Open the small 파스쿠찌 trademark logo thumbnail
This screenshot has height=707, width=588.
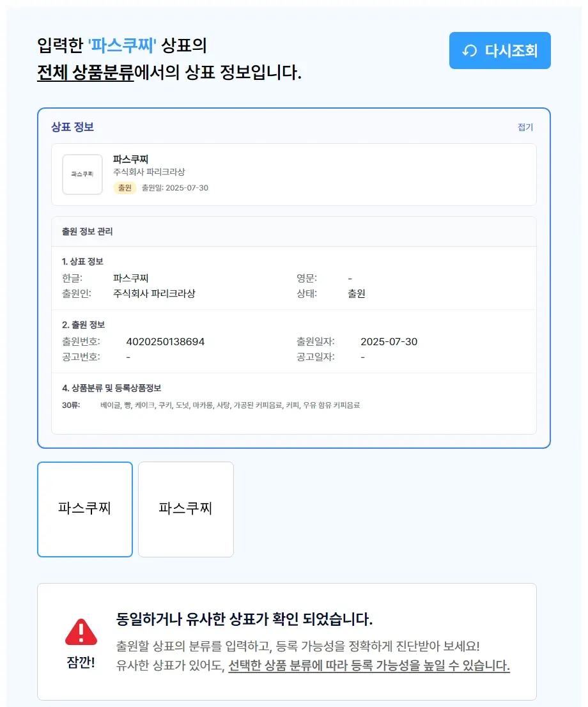[x=82, y=175]
